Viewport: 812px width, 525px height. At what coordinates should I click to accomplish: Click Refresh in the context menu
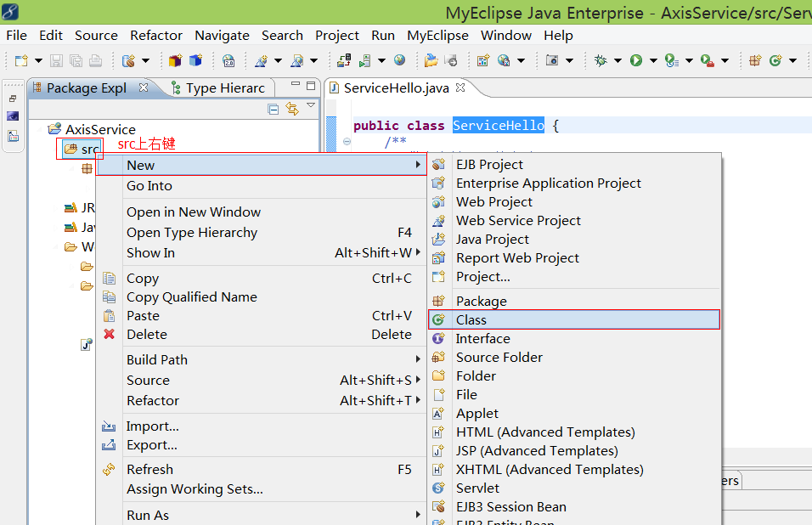tap(261, 469)
